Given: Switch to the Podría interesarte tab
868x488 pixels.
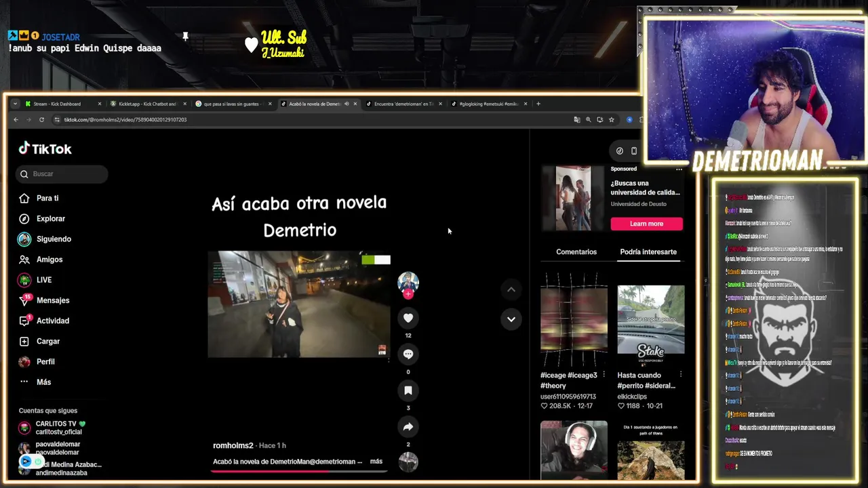Looking at the screenshot, I should point(648,251).
